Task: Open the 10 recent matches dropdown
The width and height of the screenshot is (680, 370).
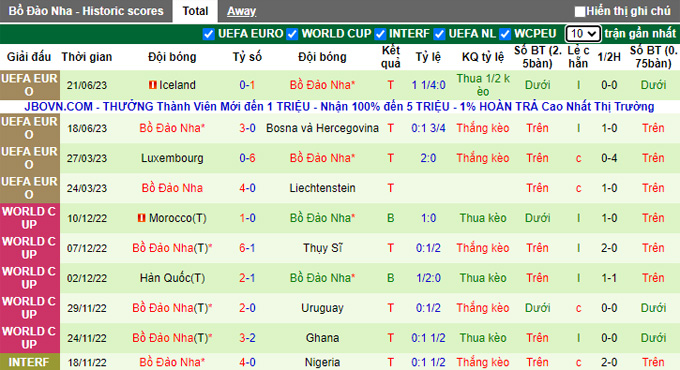Action: tap(583, 33)
